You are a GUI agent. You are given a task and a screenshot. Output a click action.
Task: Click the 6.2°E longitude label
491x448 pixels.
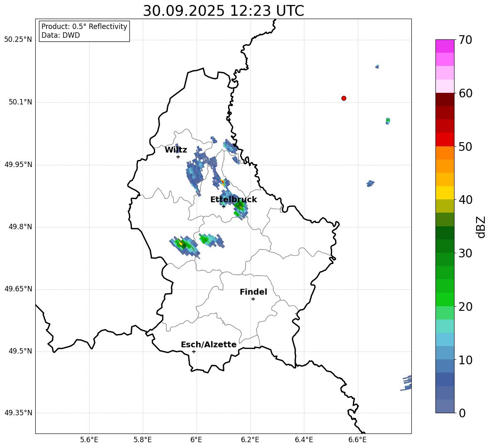(250, 440)
